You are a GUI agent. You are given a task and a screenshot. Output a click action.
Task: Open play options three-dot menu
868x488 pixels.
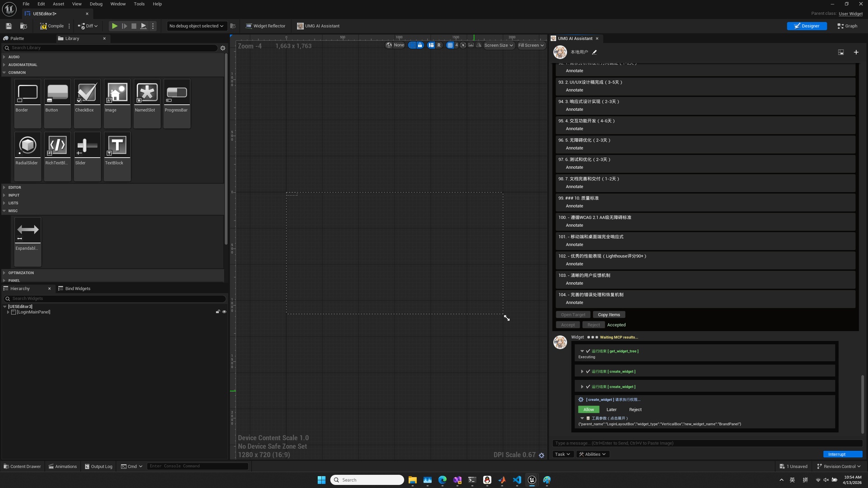click(153, 26)
